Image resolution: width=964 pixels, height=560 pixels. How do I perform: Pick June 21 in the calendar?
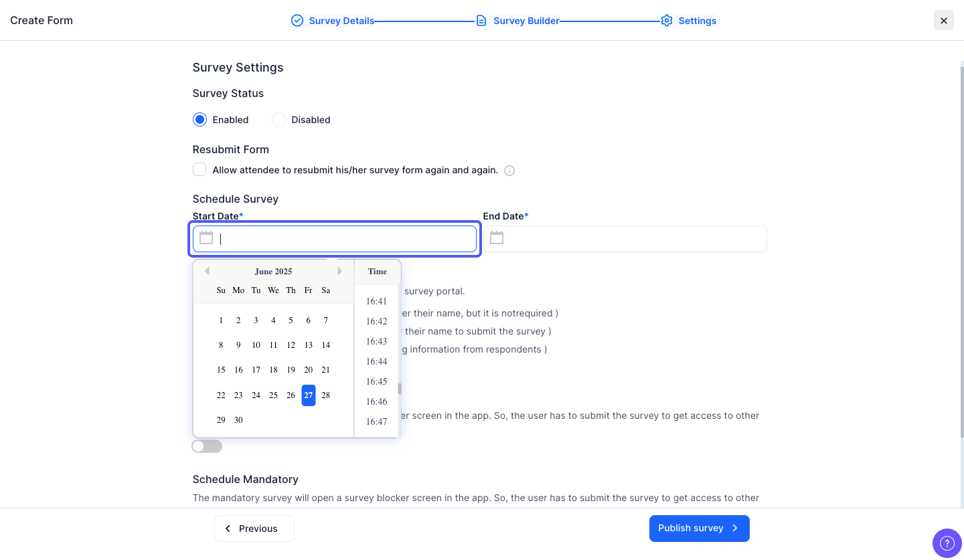click(326, 370)
